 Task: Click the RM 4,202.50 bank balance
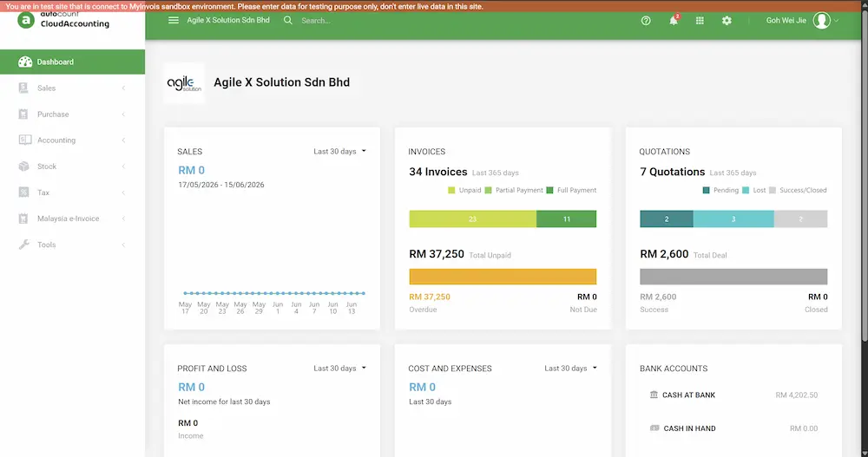click(x=796, y=395)
